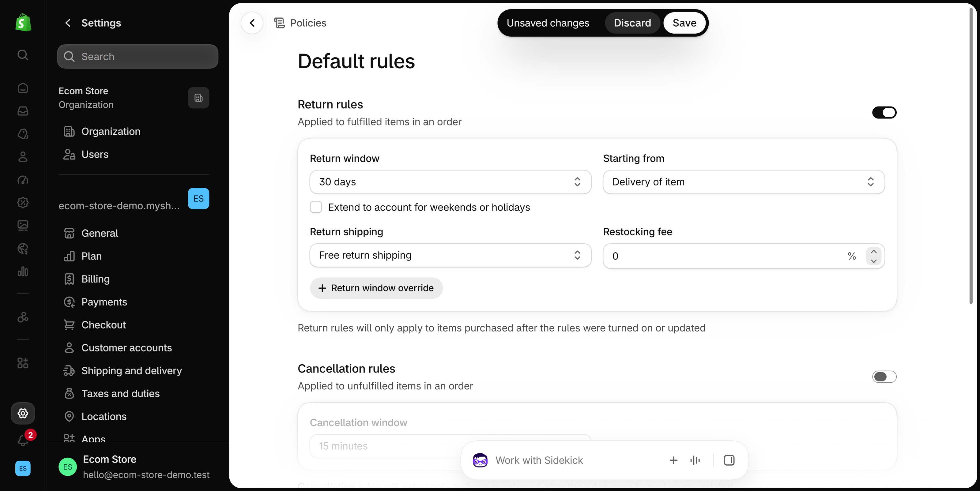The image size is (980, 491).
Task: Click the Work with Sidekick input
Action: point(539,460)
